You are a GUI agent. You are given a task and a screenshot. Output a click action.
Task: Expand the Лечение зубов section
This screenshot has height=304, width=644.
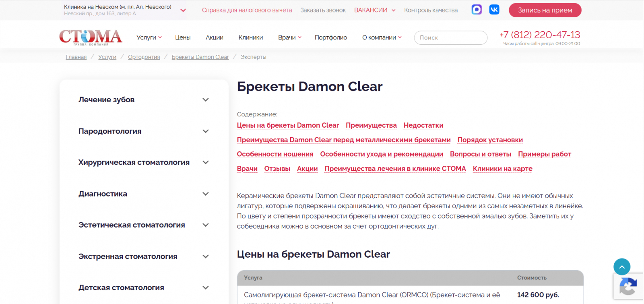click(206, 100)
